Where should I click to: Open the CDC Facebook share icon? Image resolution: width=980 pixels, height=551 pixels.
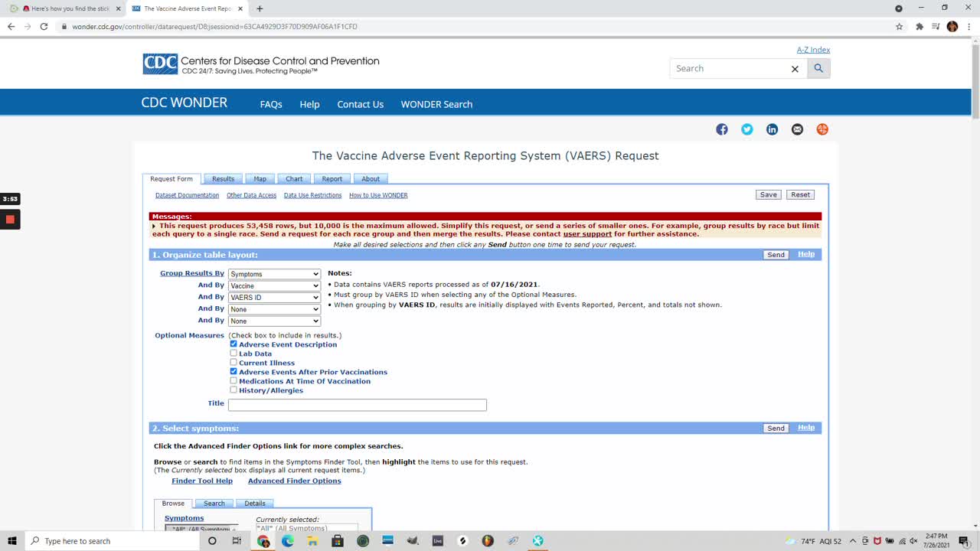(x=722, y=129)
